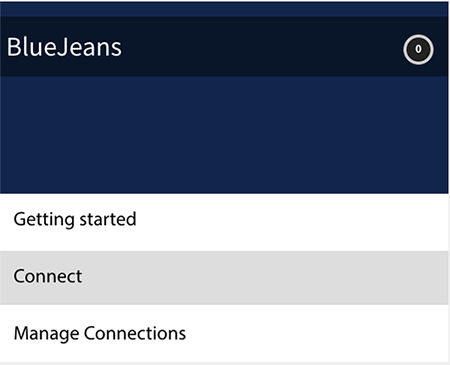Viewport: 450px width, 365px height.
Task: Select Manage Connections in the list
Action: [224, 333]
